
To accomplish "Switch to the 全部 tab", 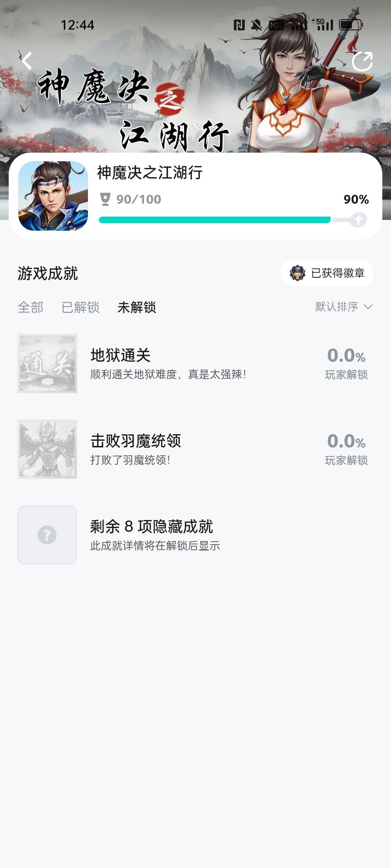I will coord(30,307).
